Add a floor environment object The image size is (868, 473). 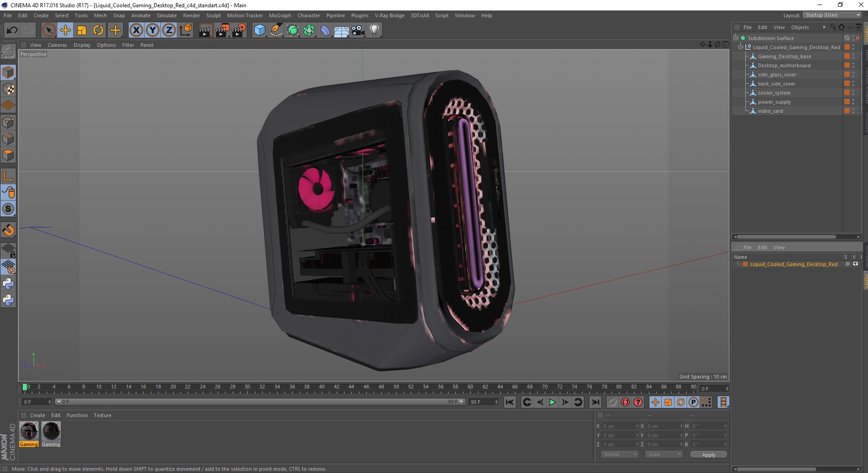[342, 30]
